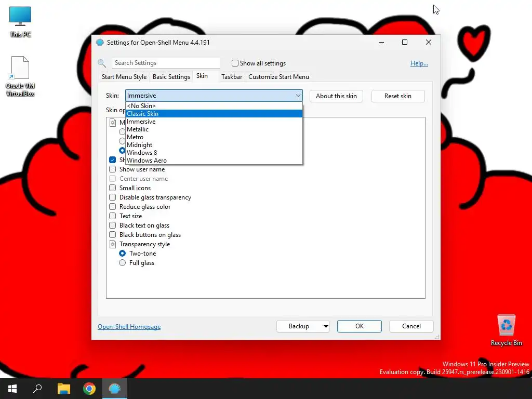Toggle the Text size checkbox

(113, 216)
